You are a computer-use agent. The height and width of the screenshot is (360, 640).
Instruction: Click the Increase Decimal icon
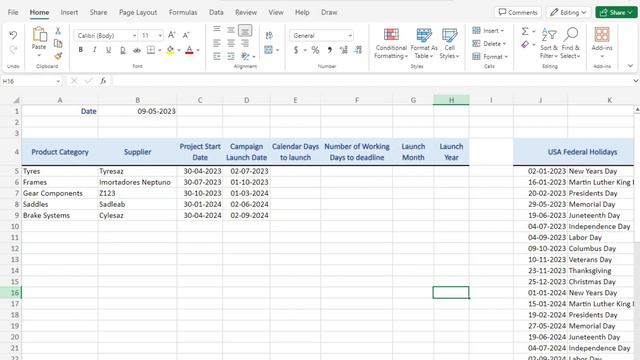coord(344,50)
